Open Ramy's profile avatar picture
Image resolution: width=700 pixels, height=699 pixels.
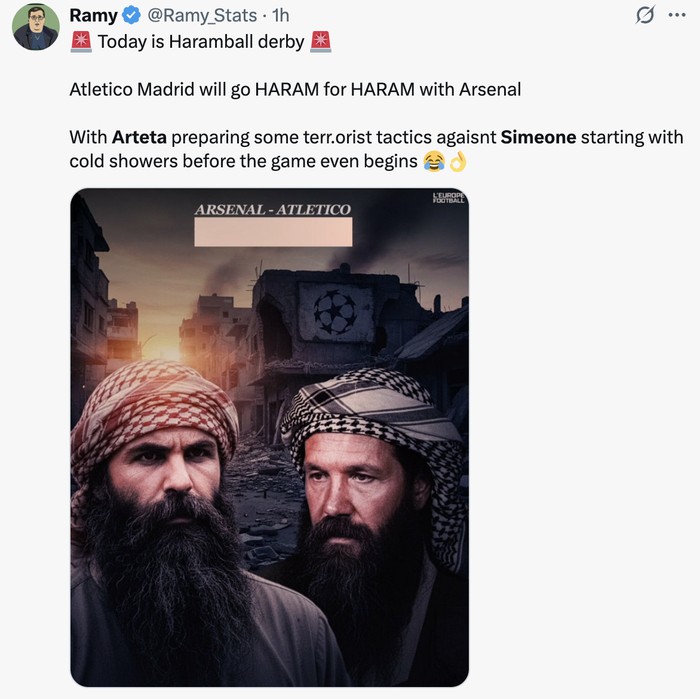[35, 27]
